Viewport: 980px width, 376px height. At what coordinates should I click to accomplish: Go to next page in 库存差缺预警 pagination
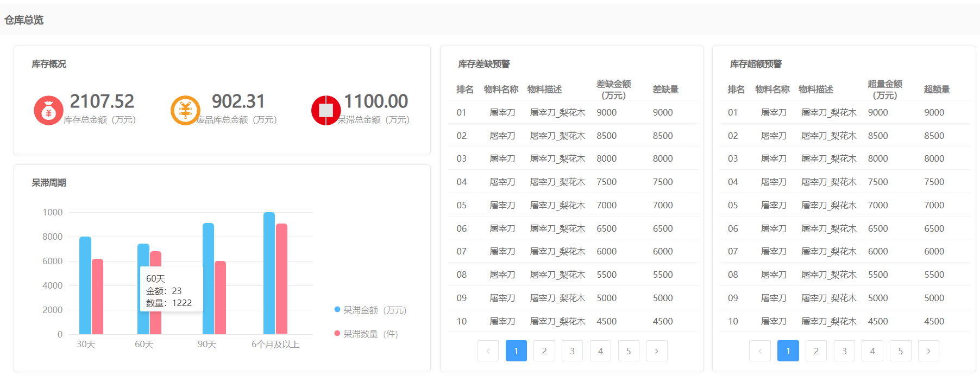click(x=656, y=351)
